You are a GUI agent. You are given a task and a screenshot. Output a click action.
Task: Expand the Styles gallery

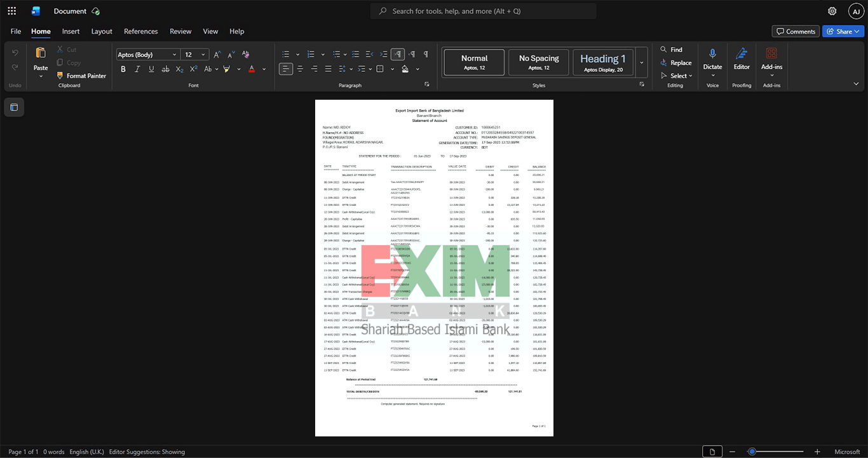(642, 62)
